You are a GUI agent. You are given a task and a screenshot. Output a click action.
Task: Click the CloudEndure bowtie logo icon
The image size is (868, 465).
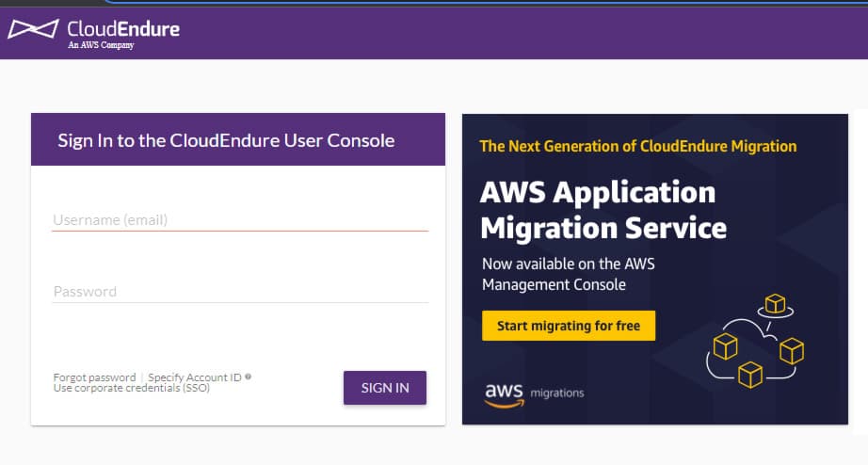click(33, 29)
